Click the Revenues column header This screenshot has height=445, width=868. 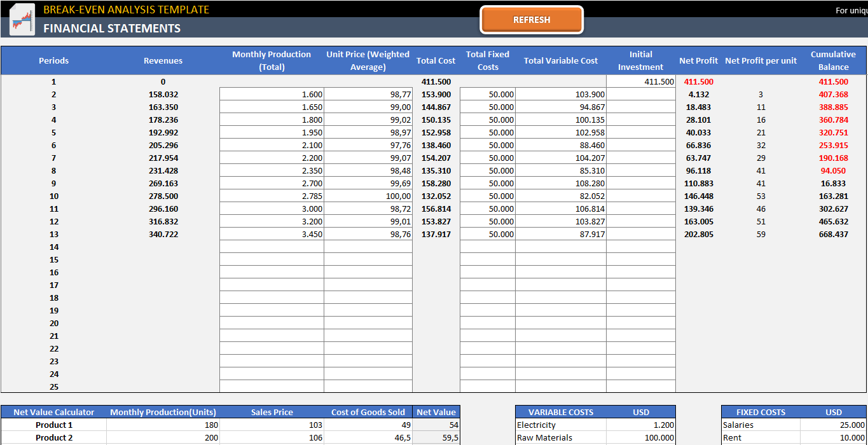click(163, 61)
